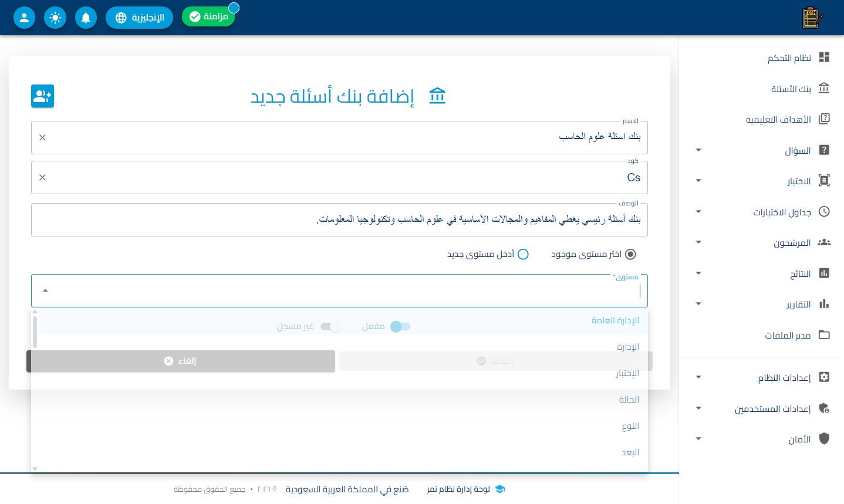This screenshot has width=844, height=504.
Task: Select أدخل مستوى جديد radio button
Action: coord(523,254)
